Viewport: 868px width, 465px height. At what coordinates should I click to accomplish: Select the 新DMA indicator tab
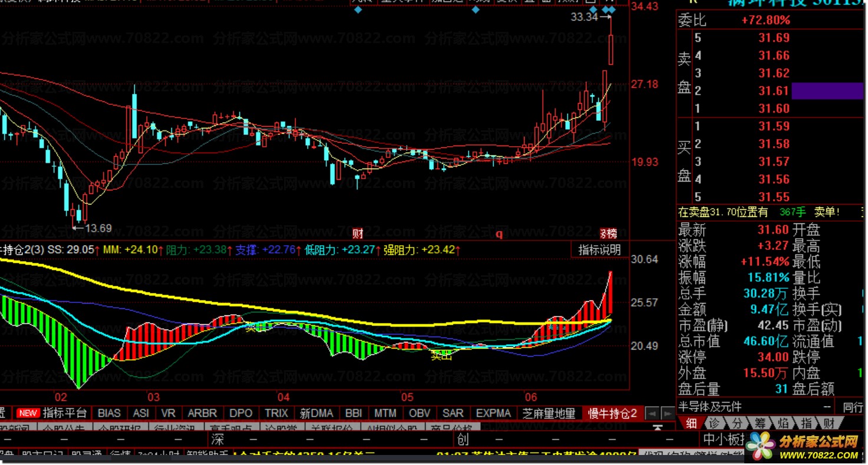pyautogui.click(x=316, y=413)
